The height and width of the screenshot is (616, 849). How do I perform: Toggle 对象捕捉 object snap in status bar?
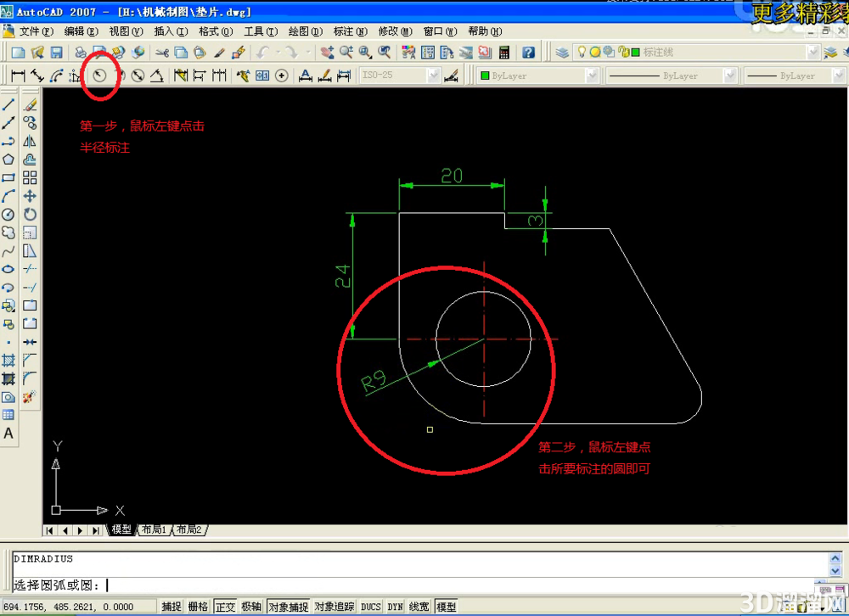(289, 607)
